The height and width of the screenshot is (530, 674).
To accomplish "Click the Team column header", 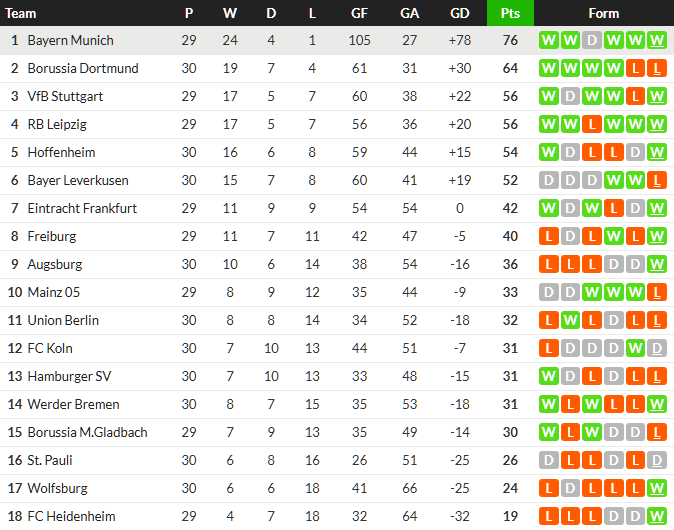I will (21, 13).
